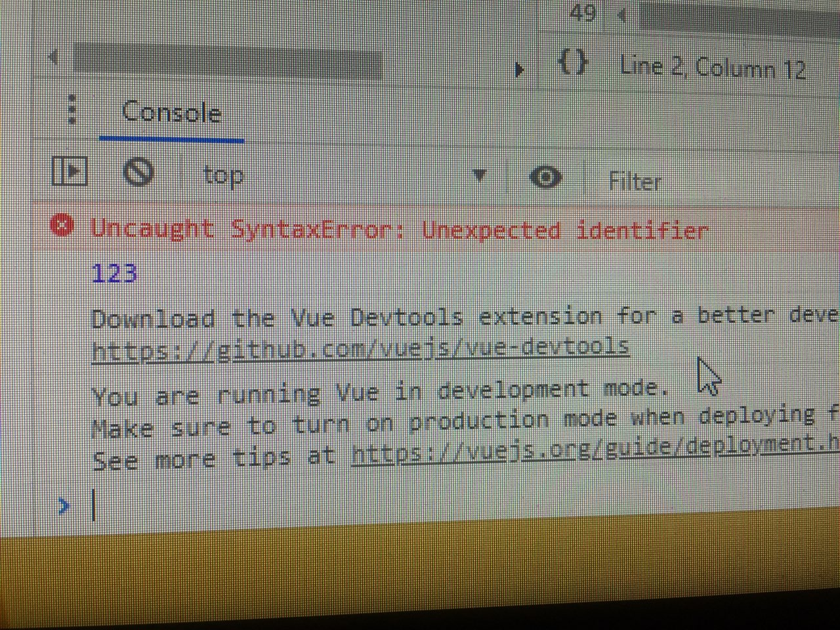This screenshot has width=840, height=630.
Task: Open the top execution context dropdown
Action: pyautogui.click(x=345, y=176)
